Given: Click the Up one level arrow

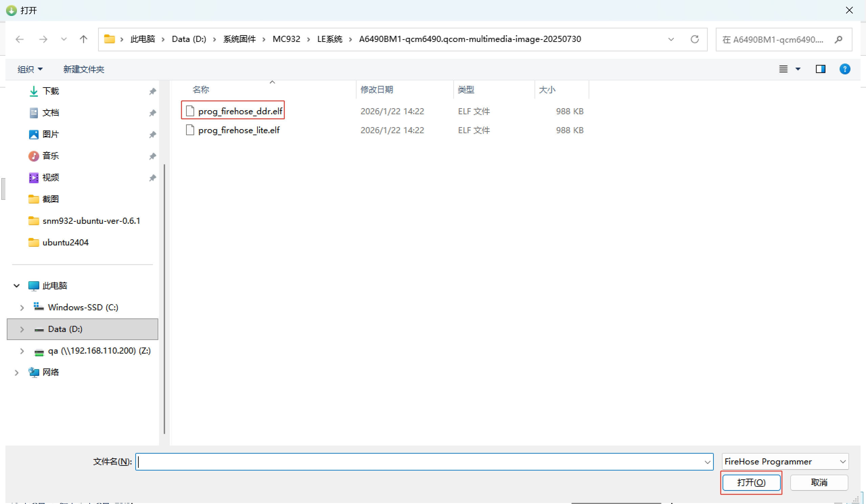Looking at the screenshot, I should (84, 40).
